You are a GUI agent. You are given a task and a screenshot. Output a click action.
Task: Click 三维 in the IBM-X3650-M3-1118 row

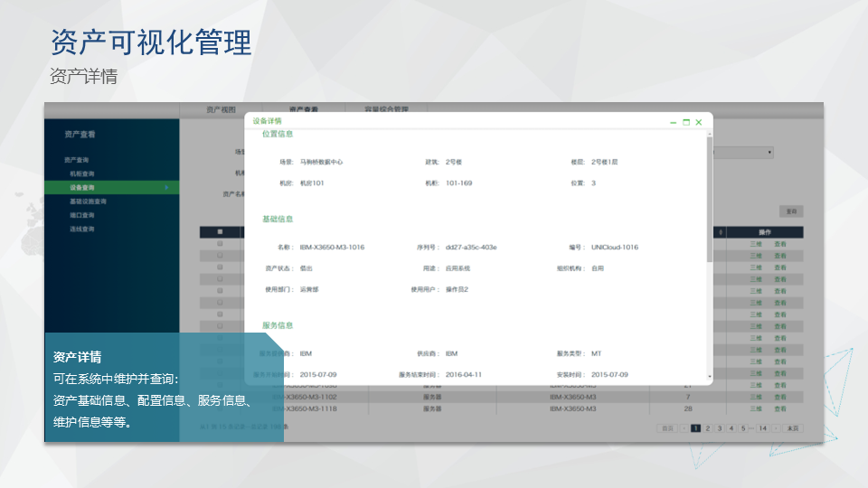click(x=756, y=408)
